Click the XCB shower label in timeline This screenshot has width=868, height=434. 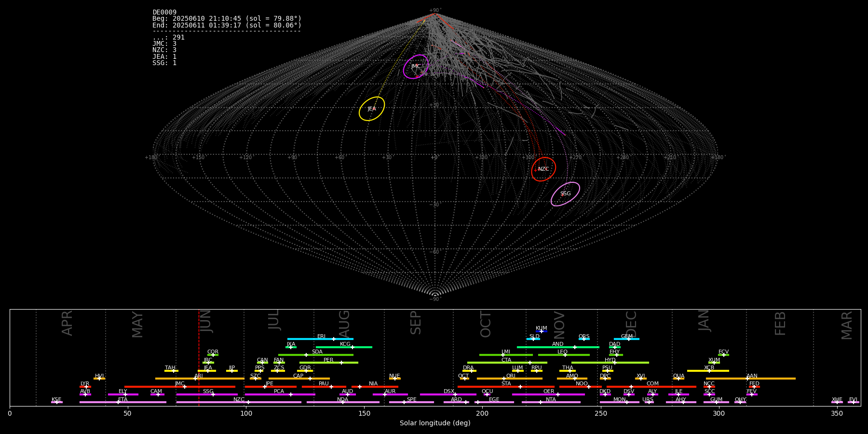pos(709,368)
